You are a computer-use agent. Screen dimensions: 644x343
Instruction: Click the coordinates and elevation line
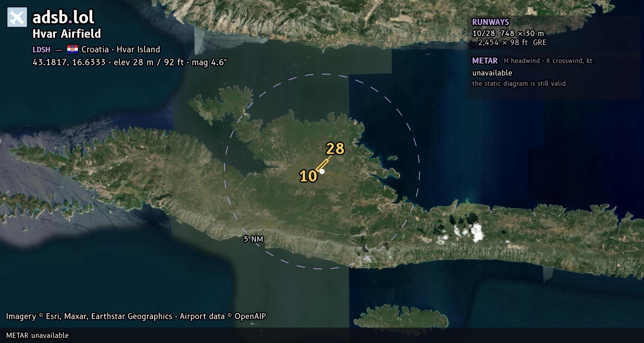click(x=130, y=62)
